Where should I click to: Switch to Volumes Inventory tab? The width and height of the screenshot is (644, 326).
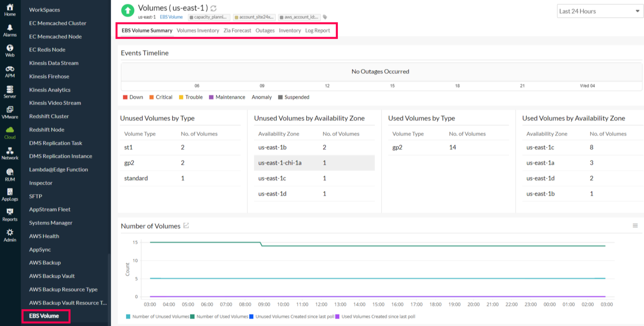pyautogui.click(x=198, y=31)
